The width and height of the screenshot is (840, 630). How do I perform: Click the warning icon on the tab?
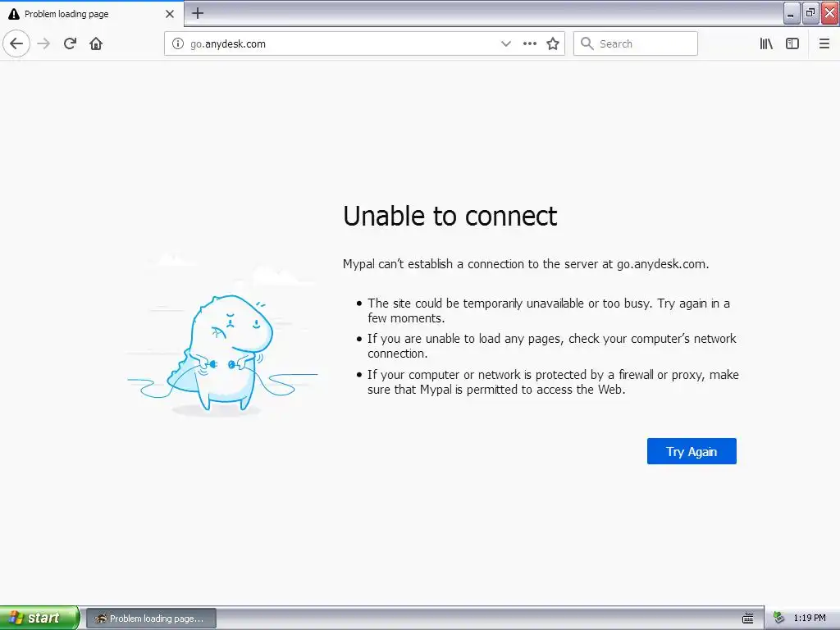tap(14, 14)
